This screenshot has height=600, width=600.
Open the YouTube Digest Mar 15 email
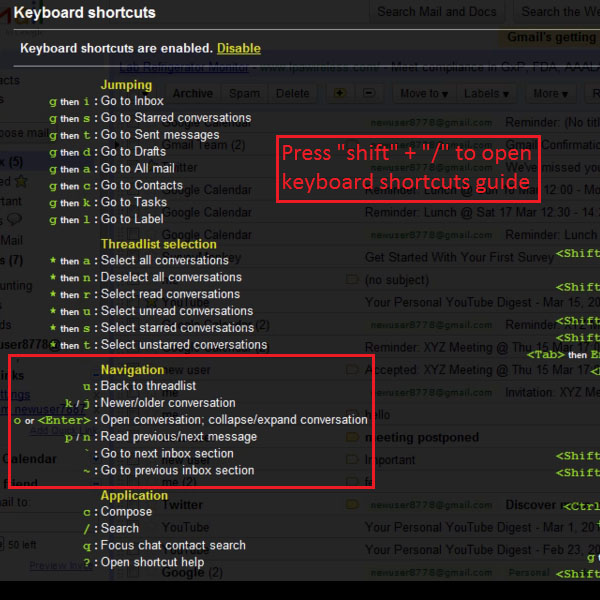point(482,302)
